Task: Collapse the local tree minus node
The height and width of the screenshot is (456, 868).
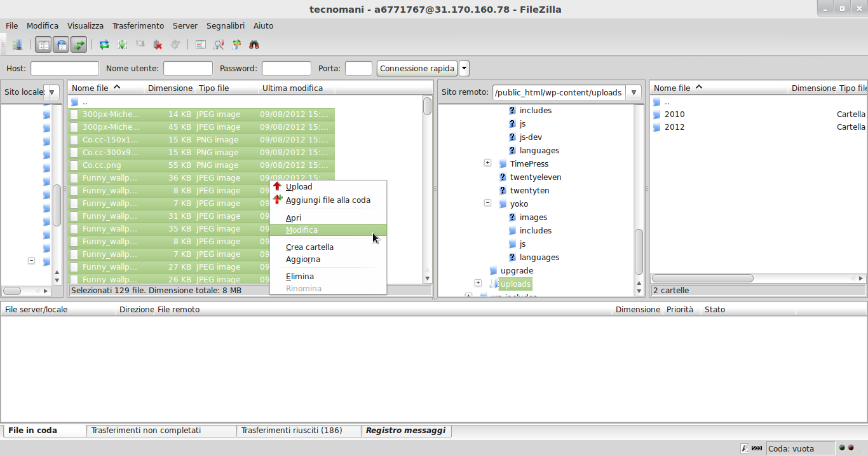Action: click(x=31, y=260)
